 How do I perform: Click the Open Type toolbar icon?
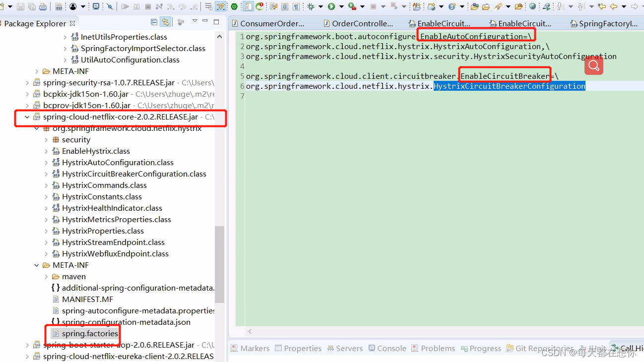(x=475, y=6)
